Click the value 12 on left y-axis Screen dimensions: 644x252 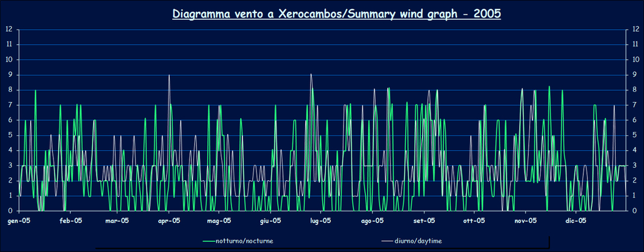[8, 29]
